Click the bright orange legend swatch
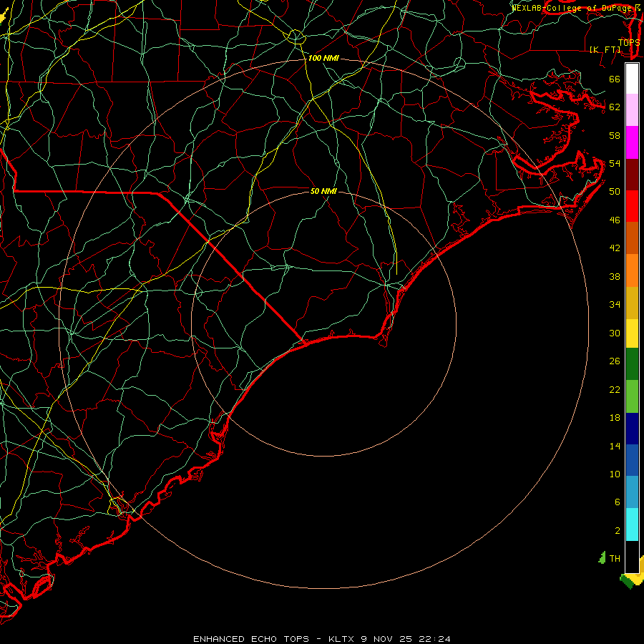The image size is (644, 644). tap(632, 270)
